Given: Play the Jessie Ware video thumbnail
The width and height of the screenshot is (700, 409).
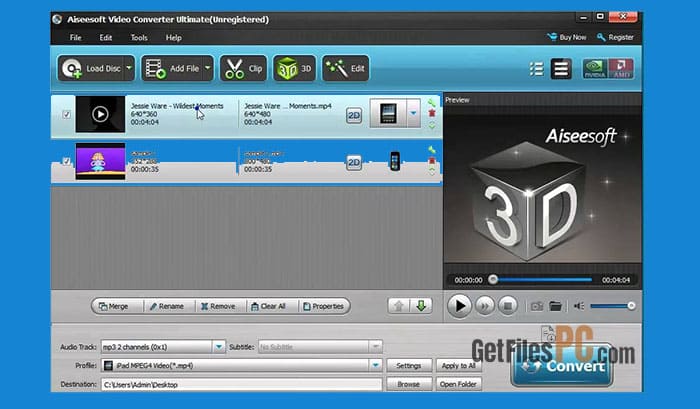Looking at the screenshot, I should [x=100, y=114].
